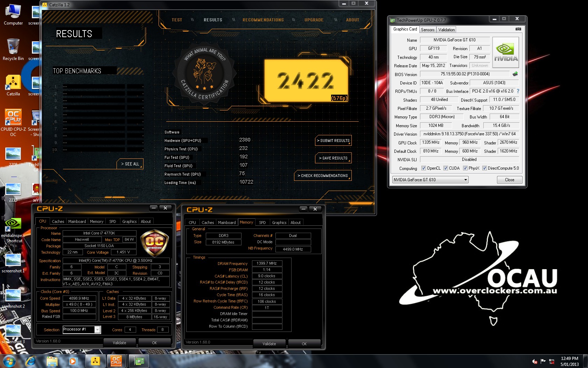
Task: Open Internet Explorer from taskbar
Action: 31,361
